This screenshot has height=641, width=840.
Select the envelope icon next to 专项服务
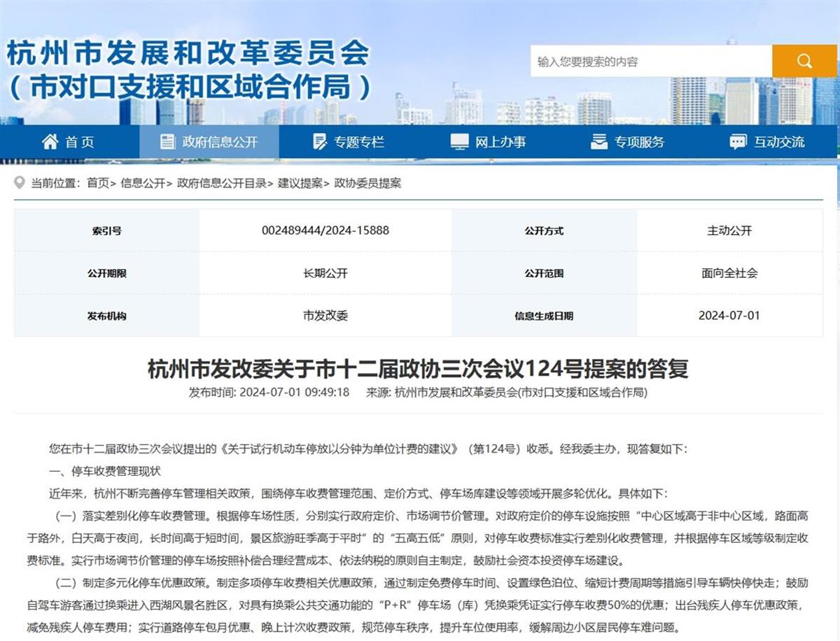click(x=598, y=142)
